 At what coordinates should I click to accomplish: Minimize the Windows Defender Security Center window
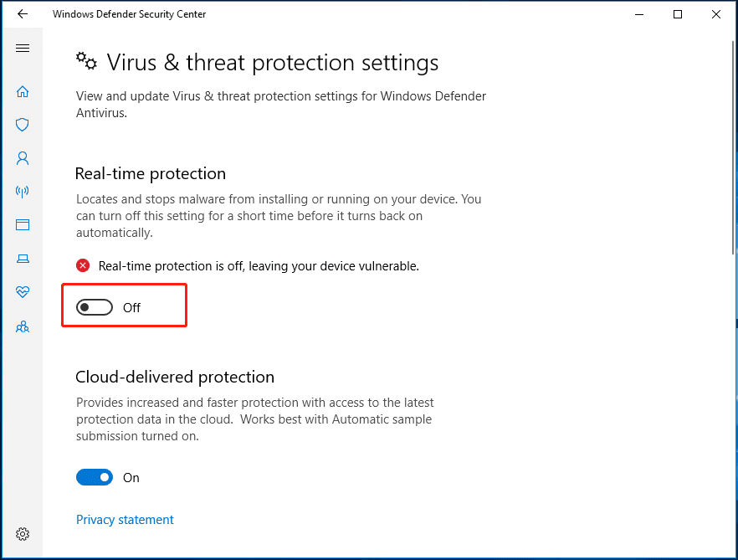point(639,14)
